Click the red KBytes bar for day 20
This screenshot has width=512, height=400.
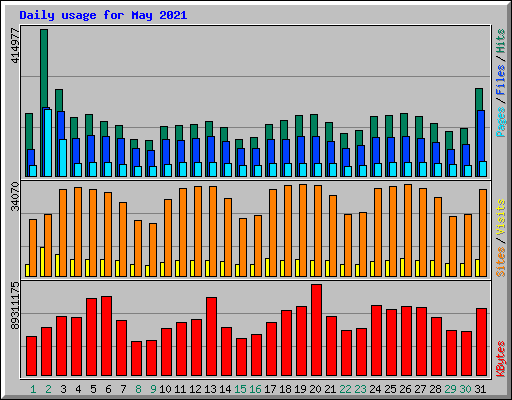(316, 330)
